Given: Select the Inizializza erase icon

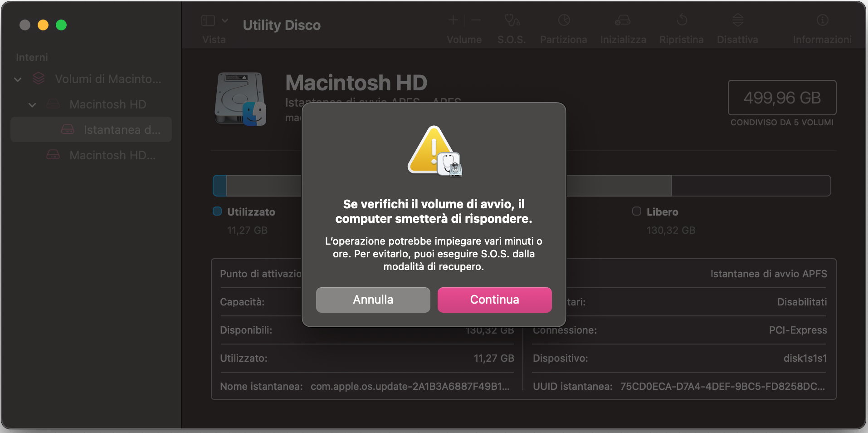Looking at the screenshot, I should [x=623, y=20].
